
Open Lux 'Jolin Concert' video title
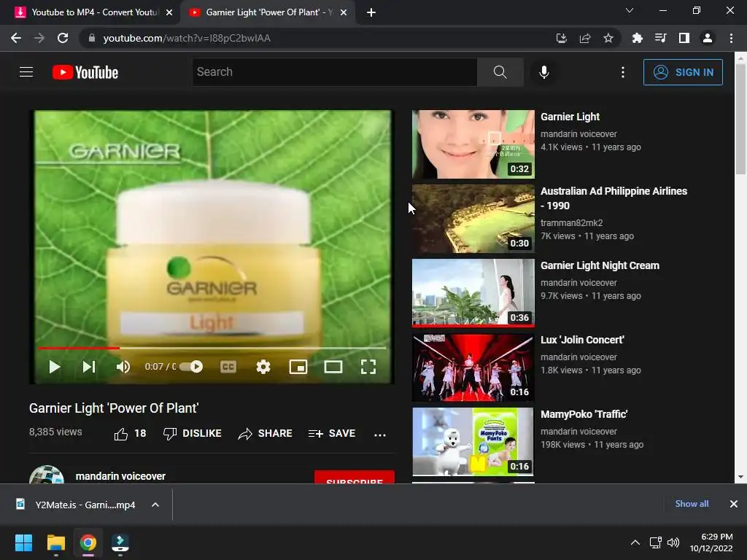(x=582, y=340)
